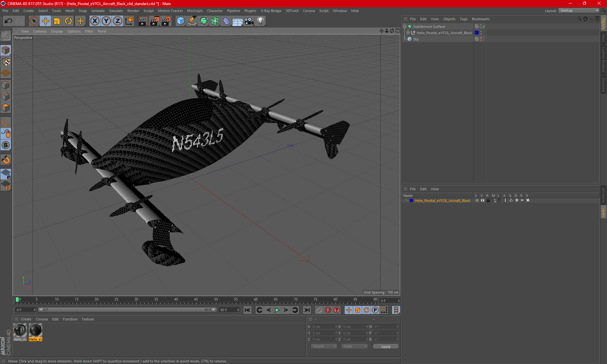Activate the Move tool

click(45, 21)
